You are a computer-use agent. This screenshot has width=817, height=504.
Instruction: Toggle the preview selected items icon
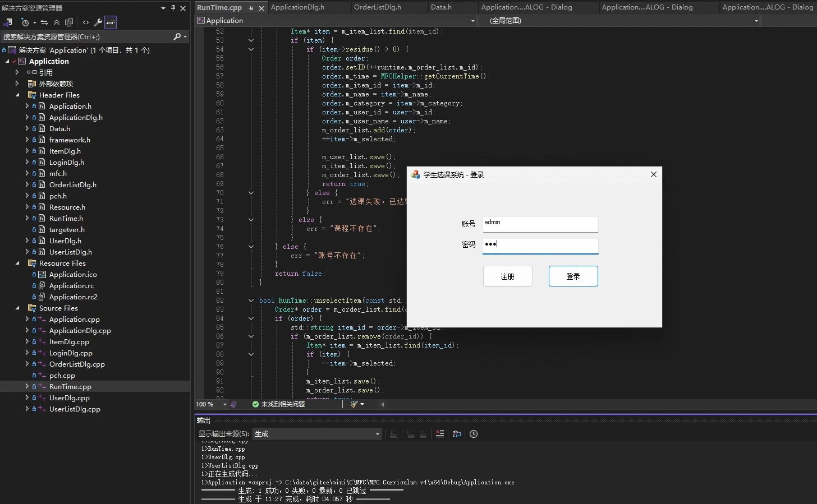[111, 22]
